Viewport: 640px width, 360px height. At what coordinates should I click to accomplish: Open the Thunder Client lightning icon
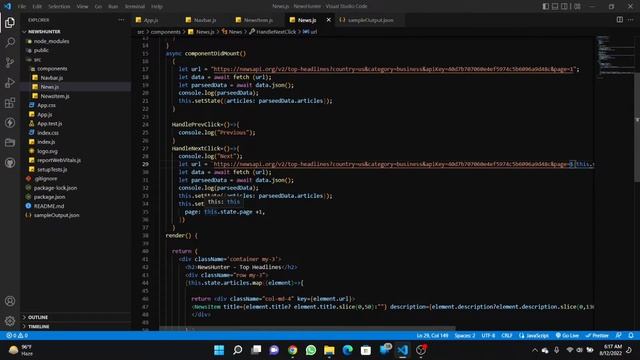[10, 122]
